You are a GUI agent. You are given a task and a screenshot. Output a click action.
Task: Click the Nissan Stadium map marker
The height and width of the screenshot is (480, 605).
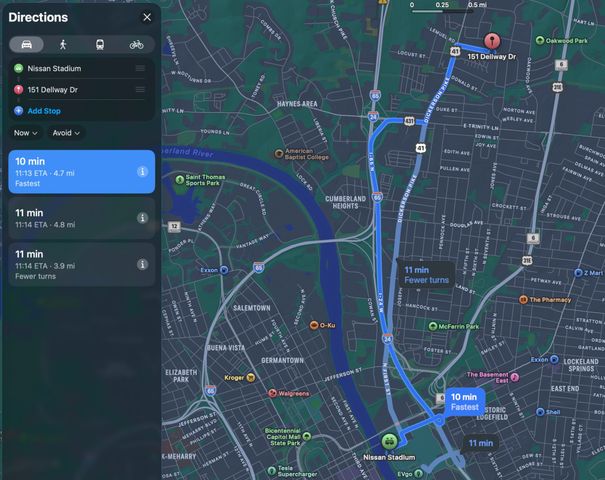(389, 439)
